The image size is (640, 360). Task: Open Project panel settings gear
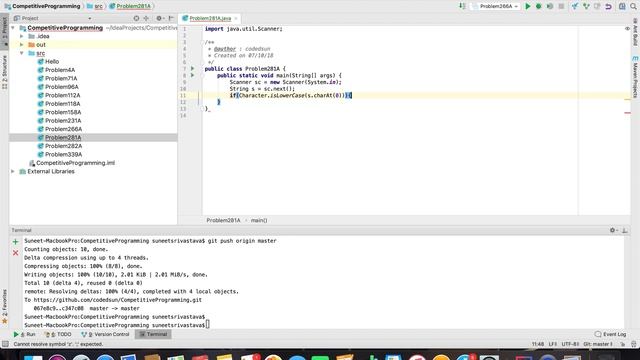click(159, 18)
